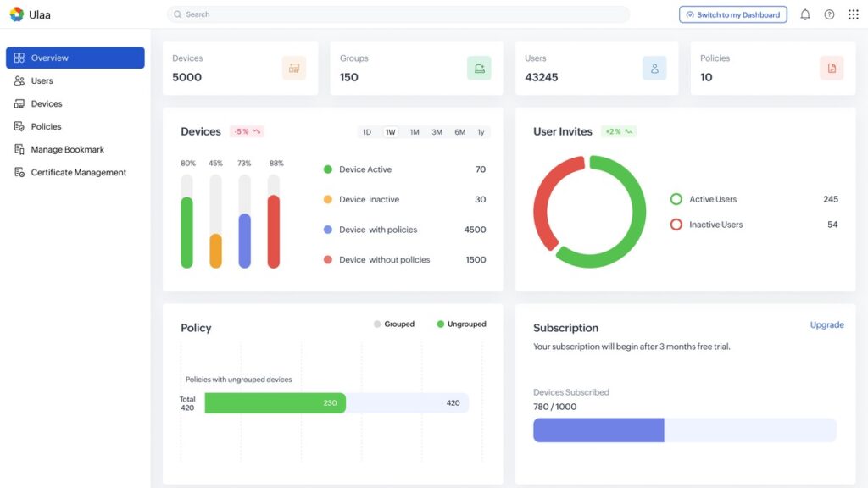Image resolution: width=868 pixels, height=488 pixels.
Task: Click the Users card profile icon
Action: [654, 69]
